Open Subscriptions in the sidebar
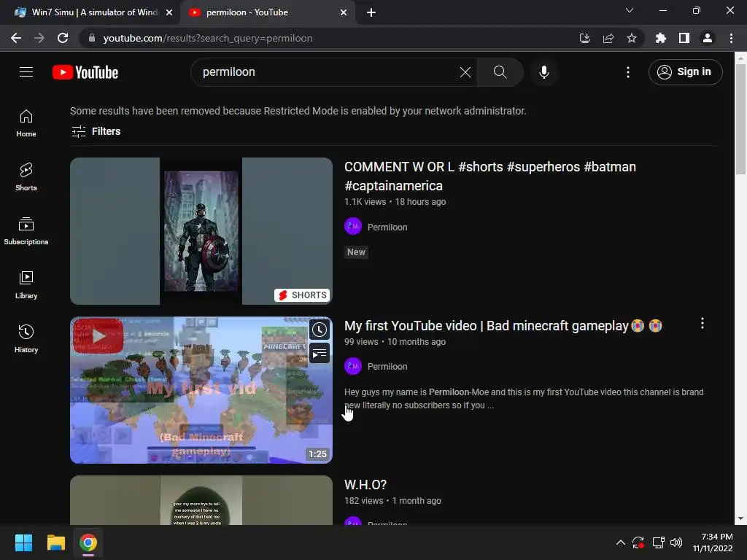Screen dimensions: 747x560 26,231
